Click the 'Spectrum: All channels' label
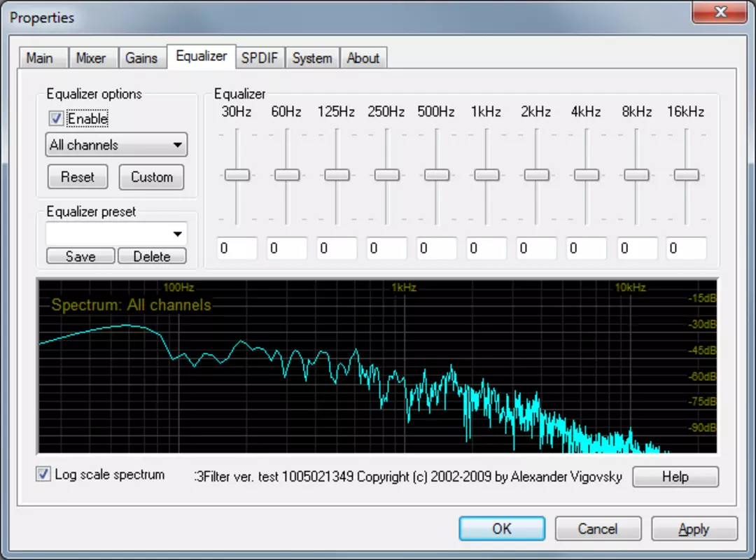The width and height of the screenshot is (756, 560). pos(131,304)
